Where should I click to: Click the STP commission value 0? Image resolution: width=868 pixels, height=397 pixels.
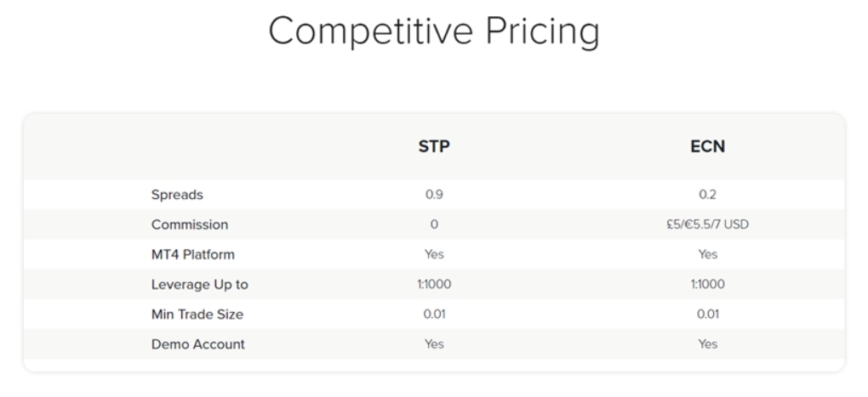(x=434, y=225)
